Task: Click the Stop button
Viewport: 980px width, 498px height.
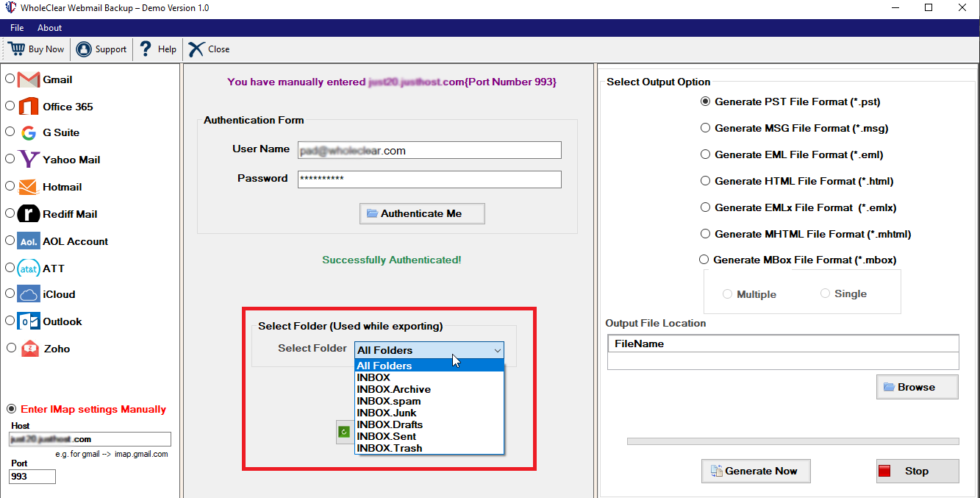Action: 918,471
